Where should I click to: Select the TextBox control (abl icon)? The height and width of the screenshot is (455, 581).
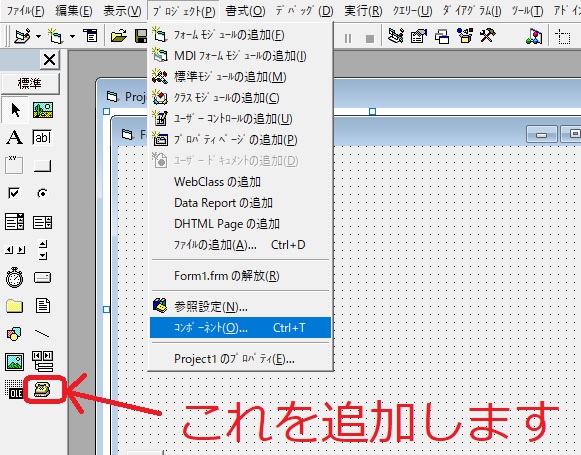coord(42,137)
